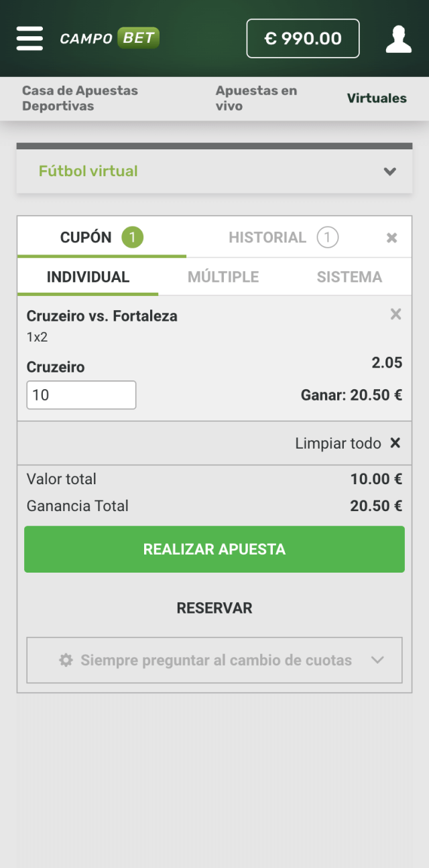Open the odds change preference dropdown
429x868 pixels.
(377, 660)
